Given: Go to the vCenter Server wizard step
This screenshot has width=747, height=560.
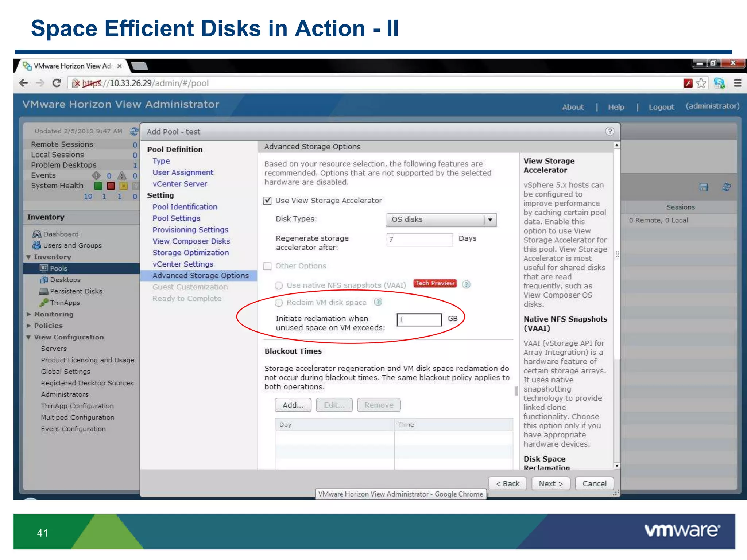Looking at the screenshot, I should tap(180, 184).
